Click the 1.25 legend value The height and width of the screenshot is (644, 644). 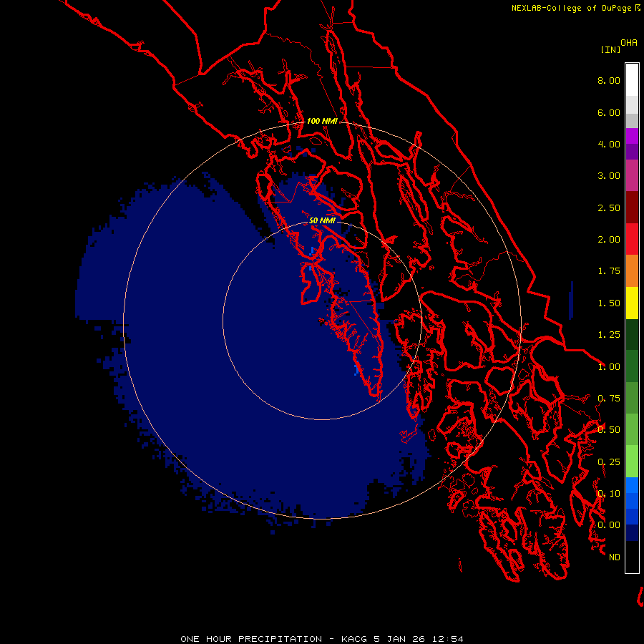(609, 335)
